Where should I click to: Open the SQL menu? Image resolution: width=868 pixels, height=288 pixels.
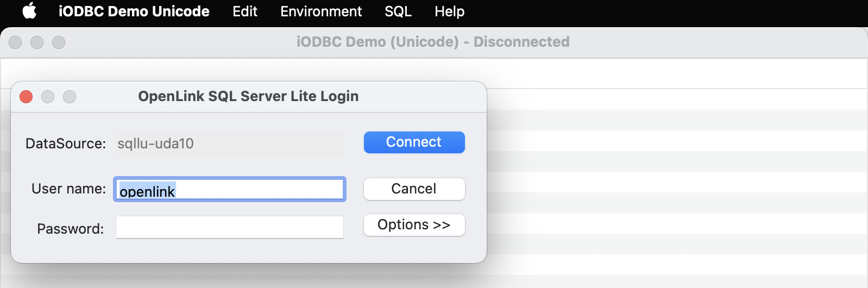[x=398, y=11]
